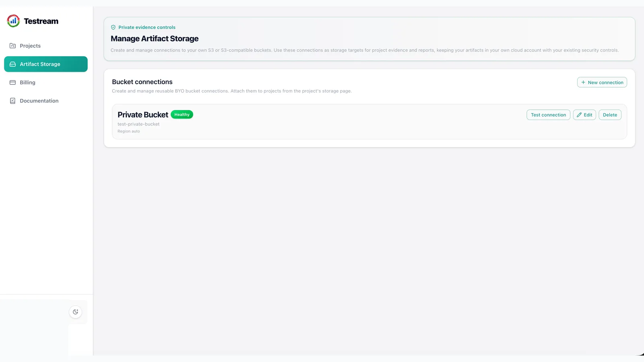644x362 pixels.
Task: Click the shield icon beside Private evidence controls
Action: pos(113,27)
